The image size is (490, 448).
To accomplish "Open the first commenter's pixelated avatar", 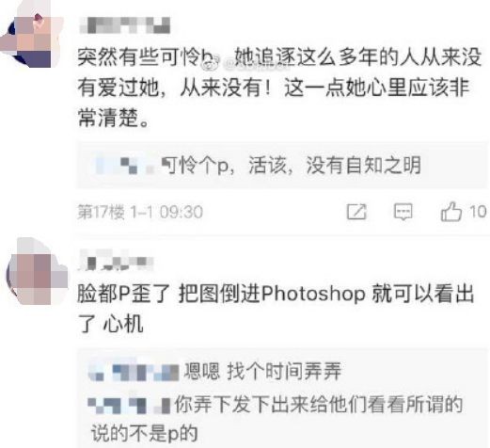I will 31,35.
